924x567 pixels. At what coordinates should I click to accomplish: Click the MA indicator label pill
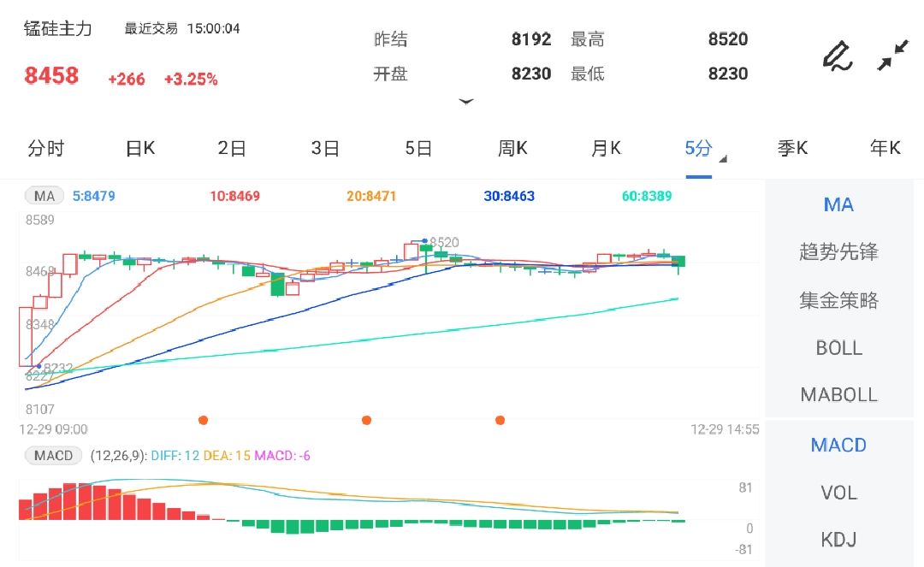(x=44, y=196)
